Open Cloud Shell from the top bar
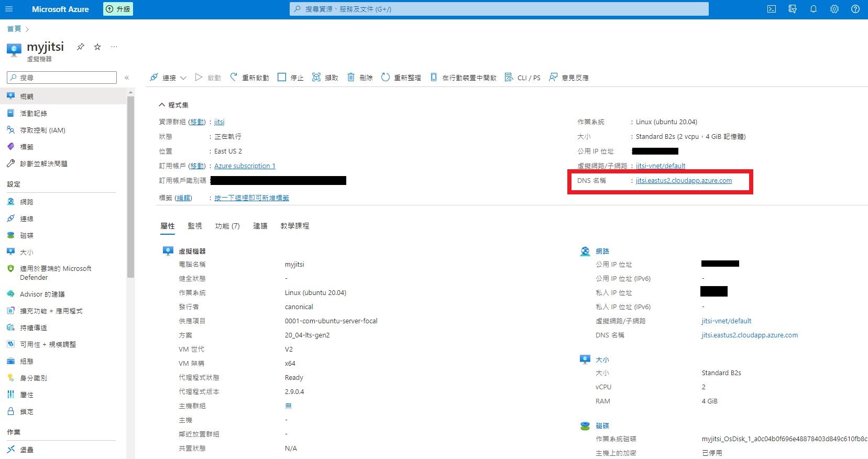This screenshot has width=868, height=459. point(772,9)
